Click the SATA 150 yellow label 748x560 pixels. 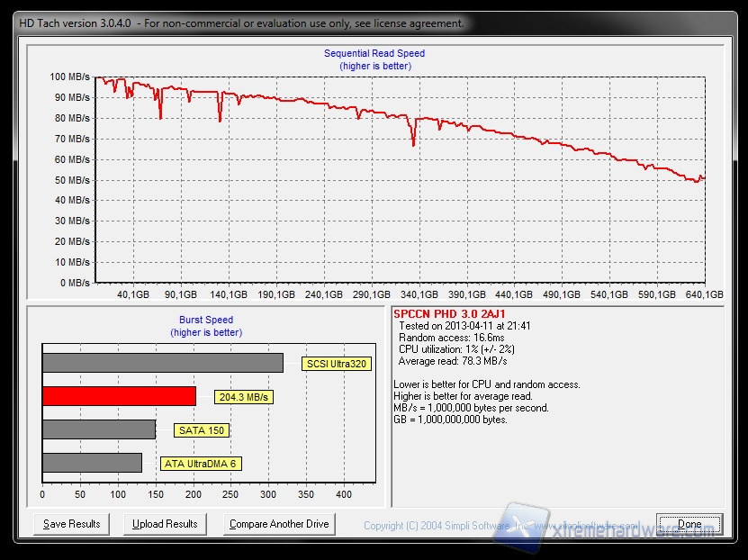[x=202, y=430]
